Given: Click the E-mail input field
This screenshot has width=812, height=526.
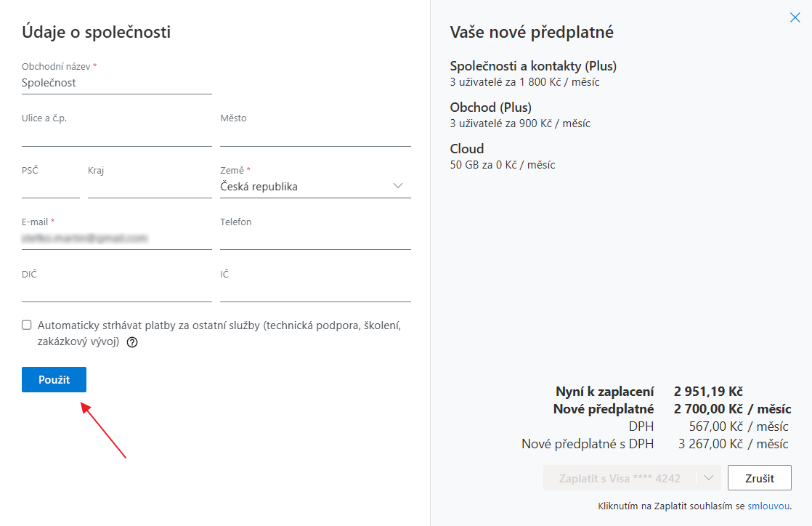Looking at the screenshot, I should 116,239.
